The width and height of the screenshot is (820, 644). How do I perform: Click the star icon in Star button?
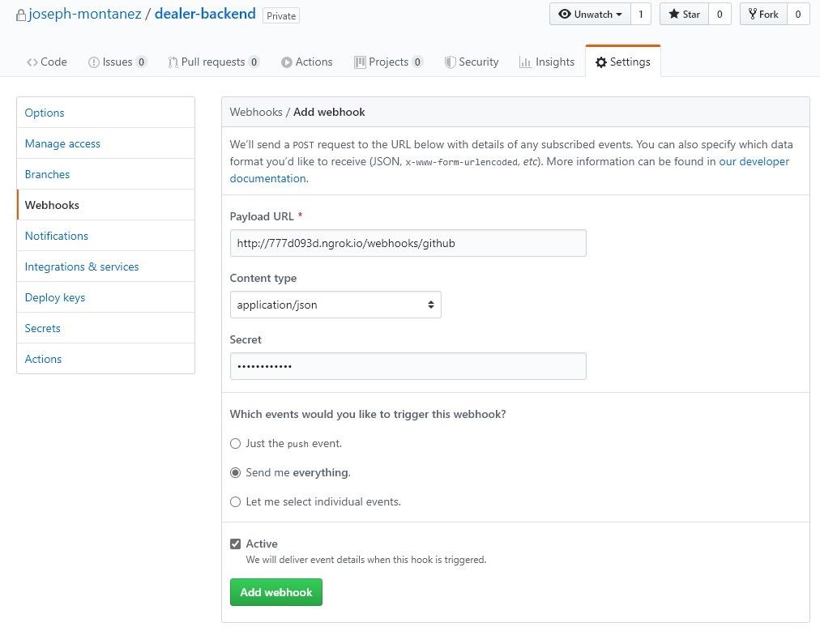tap(674, 14)
